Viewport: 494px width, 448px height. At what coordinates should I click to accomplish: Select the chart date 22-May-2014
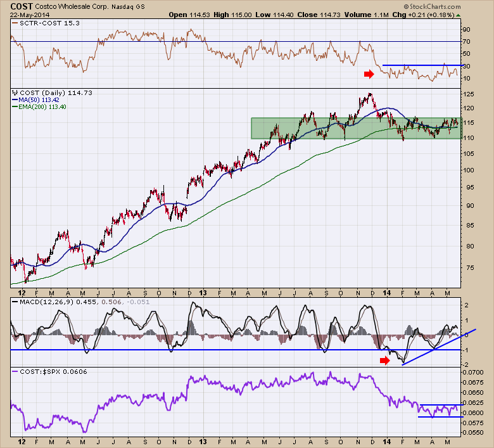[x=30, y=15]
